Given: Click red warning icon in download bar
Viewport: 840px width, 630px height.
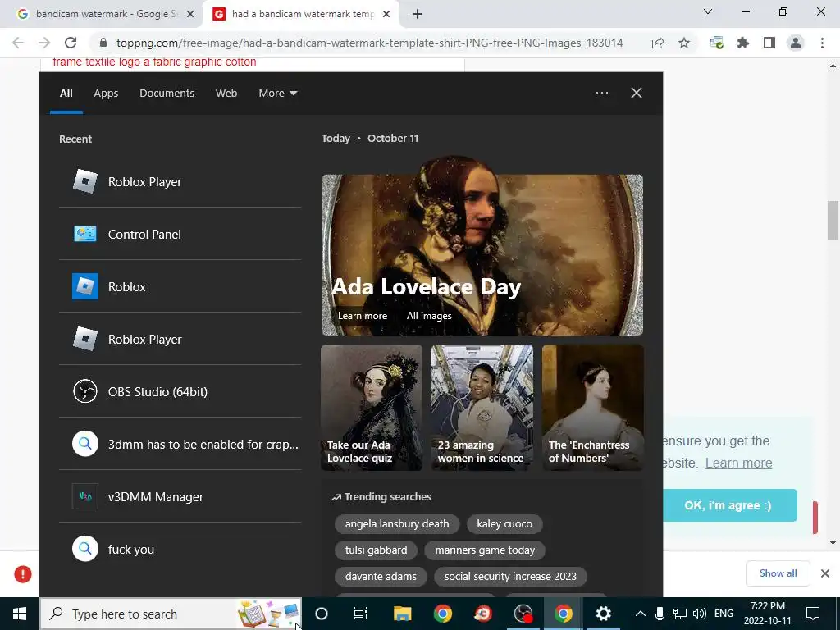Looking at the screenshot, I should tap(22, 574).
